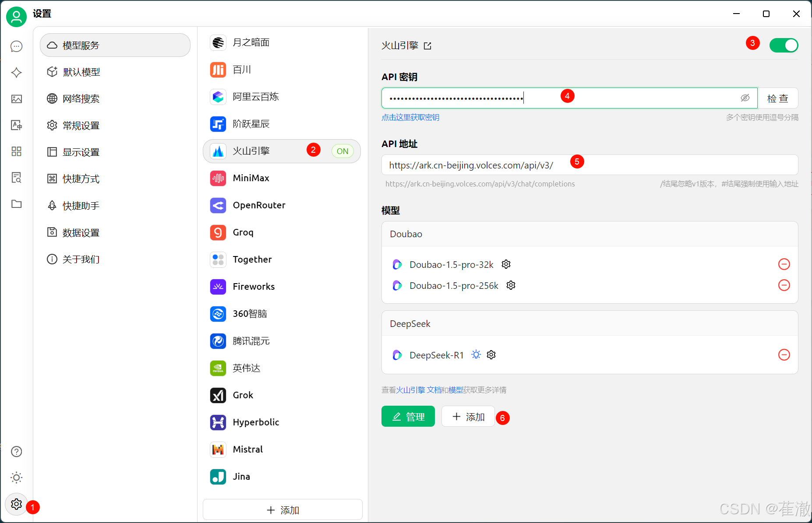
Task: Open the image painting sidebar icon
Action: pos(17,99)
